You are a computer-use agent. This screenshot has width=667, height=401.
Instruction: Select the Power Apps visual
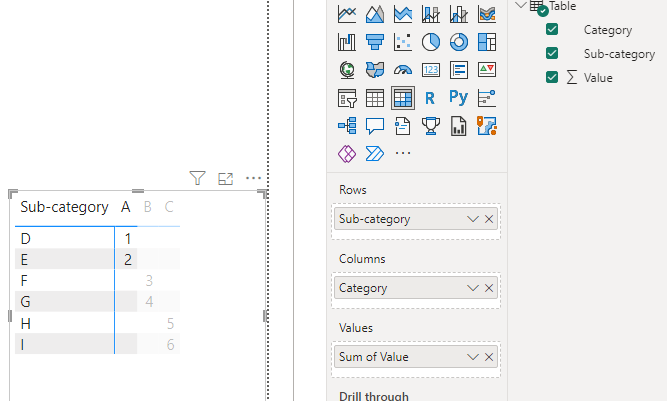point(347,154)
